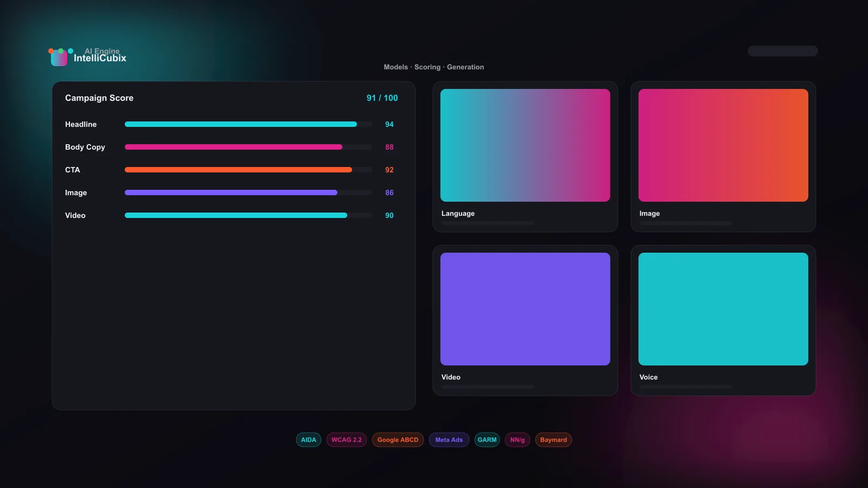Click the 91 / 100 overall score
This screenshot has height=488, width=868.
tap(382, 98)
